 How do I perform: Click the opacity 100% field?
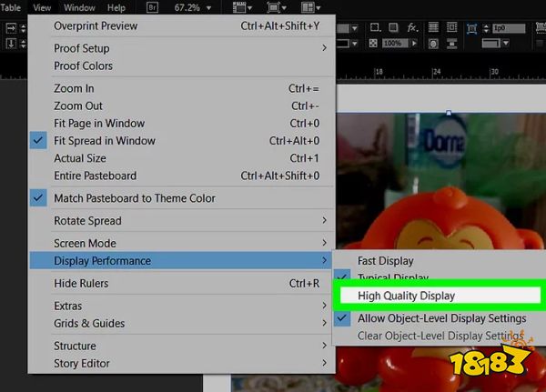(x=395, y=43)
